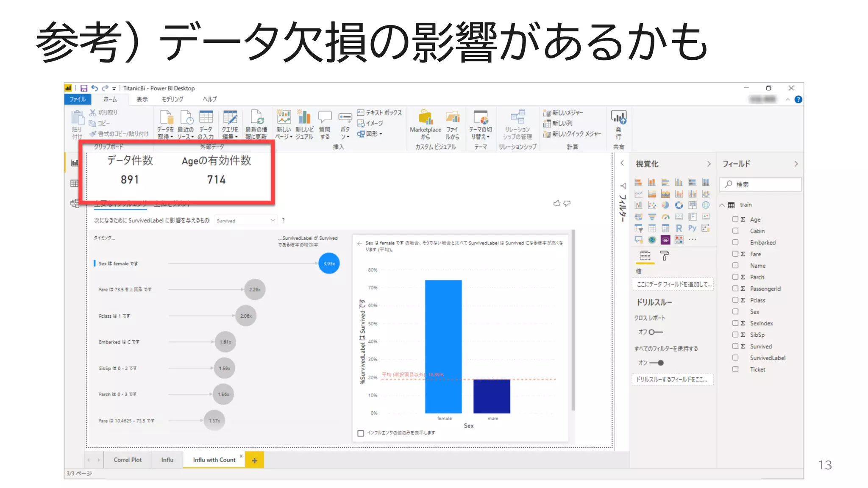The width and height of the screenshot is (868, 488).
Task: Click the thumbs down feedback icon
Action: point(567,203)
